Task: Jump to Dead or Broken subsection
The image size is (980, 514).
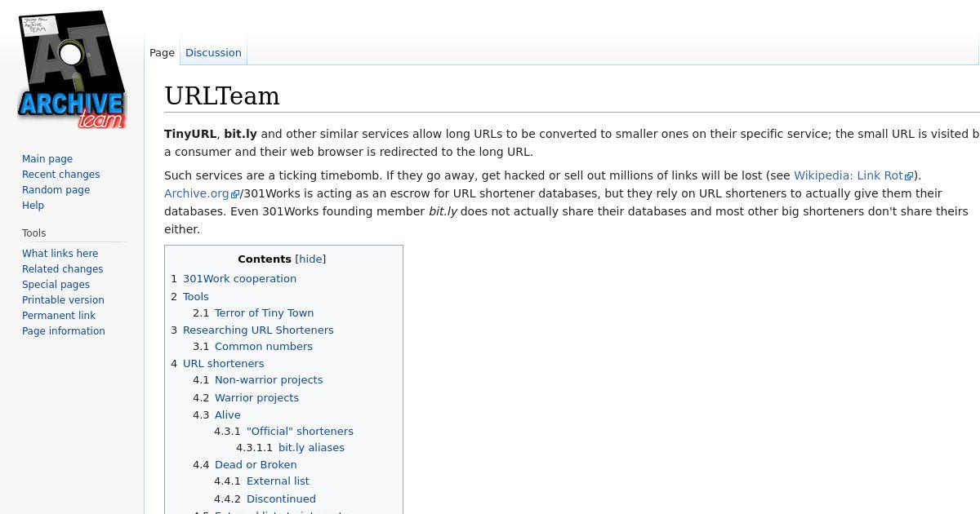Action: (x=256, y=465)
